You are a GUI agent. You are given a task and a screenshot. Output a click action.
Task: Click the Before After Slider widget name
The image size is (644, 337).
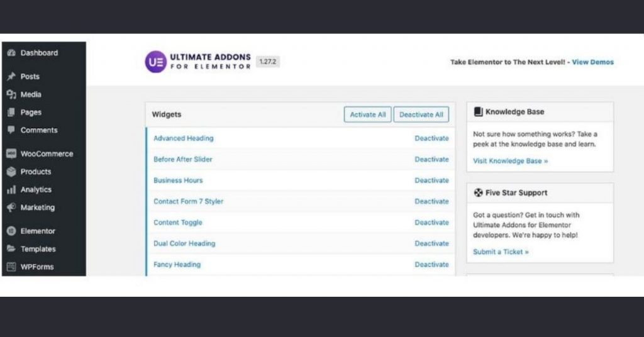click(x=183, y=159)
